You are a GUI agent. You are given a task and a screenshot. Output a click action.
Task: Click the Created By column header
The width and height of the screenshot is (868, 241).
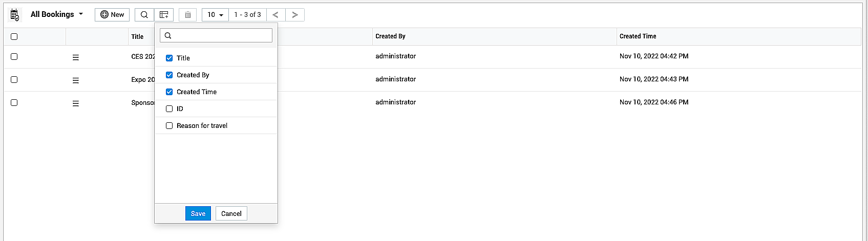pyautogui.click(x=390, y=36)
